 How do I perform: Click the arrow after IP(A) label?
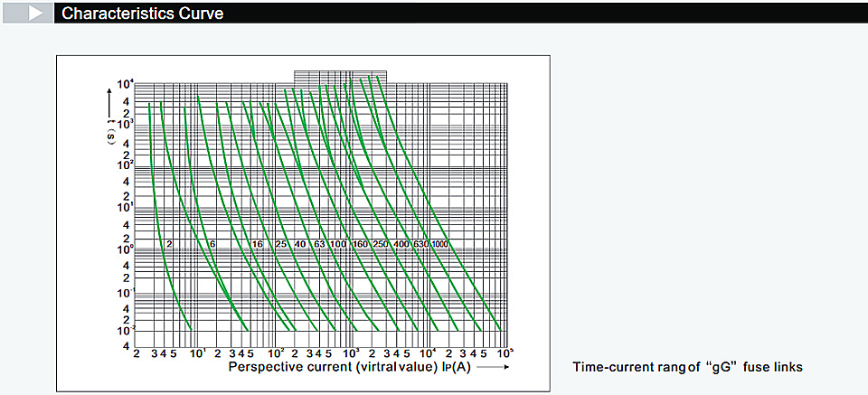pyautogui.click(x=492, y=367)
